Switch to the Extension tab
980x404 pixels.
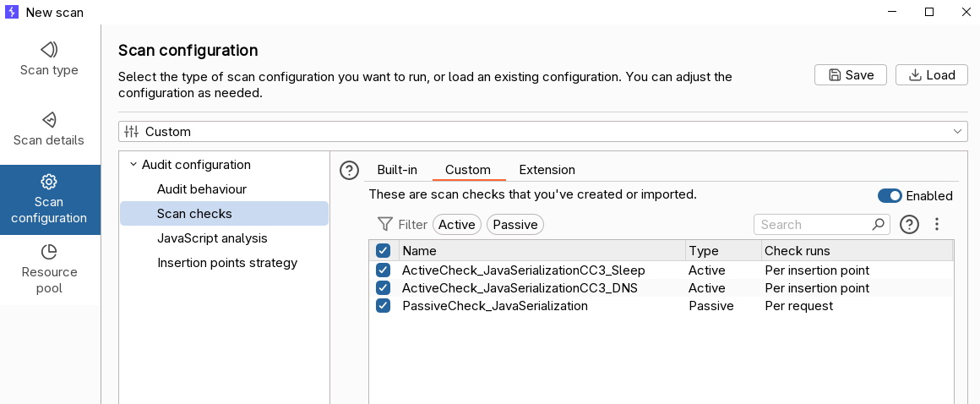point(547,170)
